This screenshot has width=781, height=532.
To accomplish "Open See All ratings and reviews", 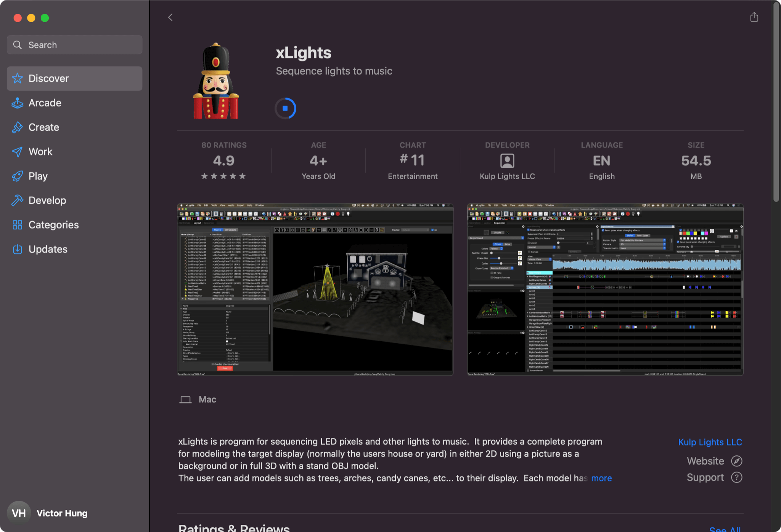I will (725, 529).
